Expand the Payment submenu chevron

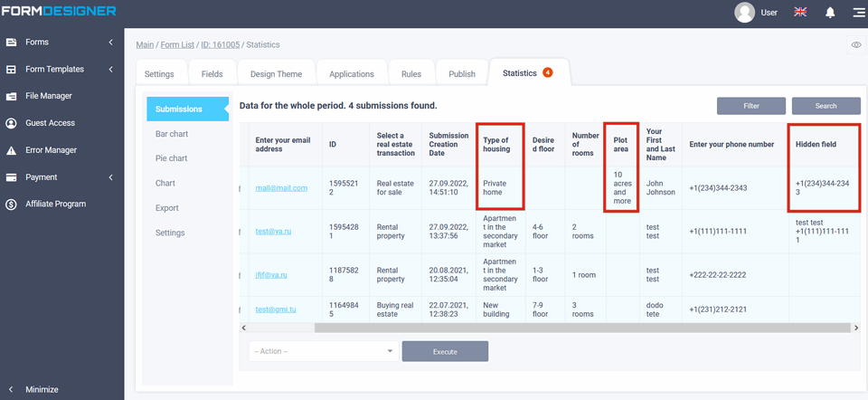(110, 177)
